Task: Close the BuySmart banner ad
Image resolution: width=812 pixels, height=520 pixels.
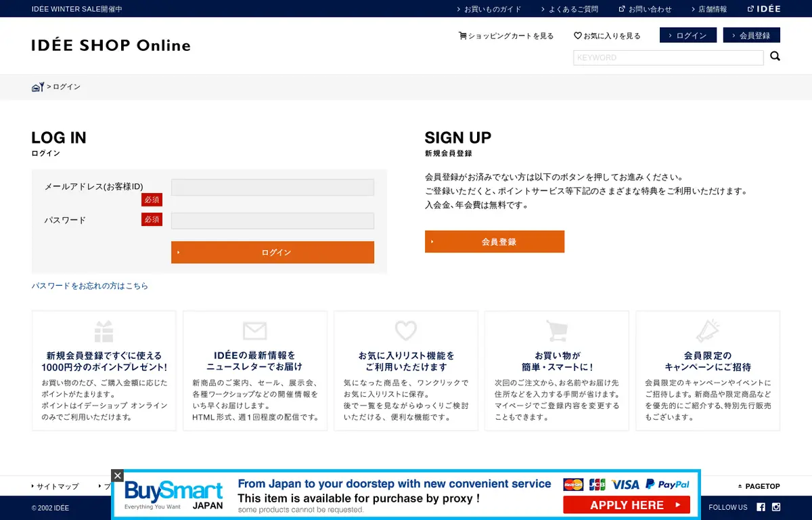Action: pyautogui.click(x=118, y=476)
